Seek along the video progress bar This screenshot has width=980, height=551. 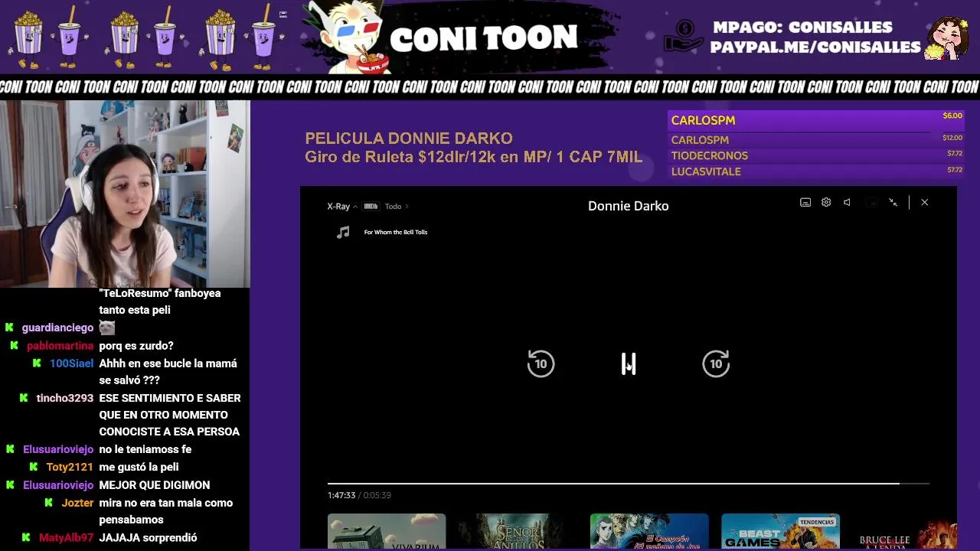628,484
